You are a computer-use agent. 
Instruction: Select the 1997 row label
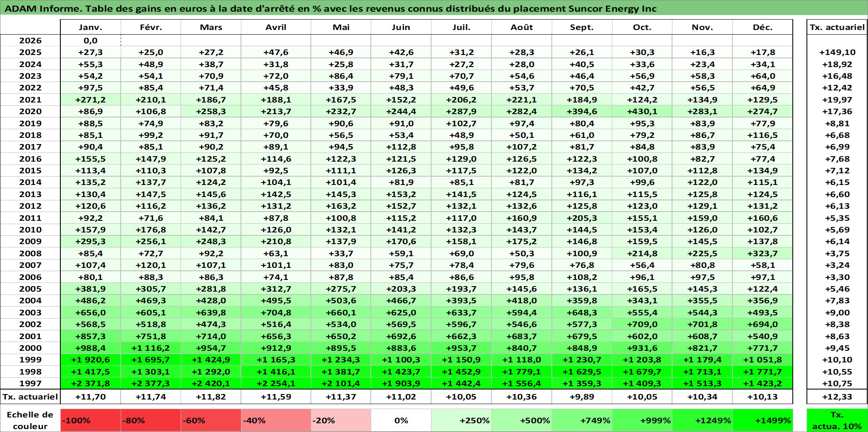click(x=30, y=383)
